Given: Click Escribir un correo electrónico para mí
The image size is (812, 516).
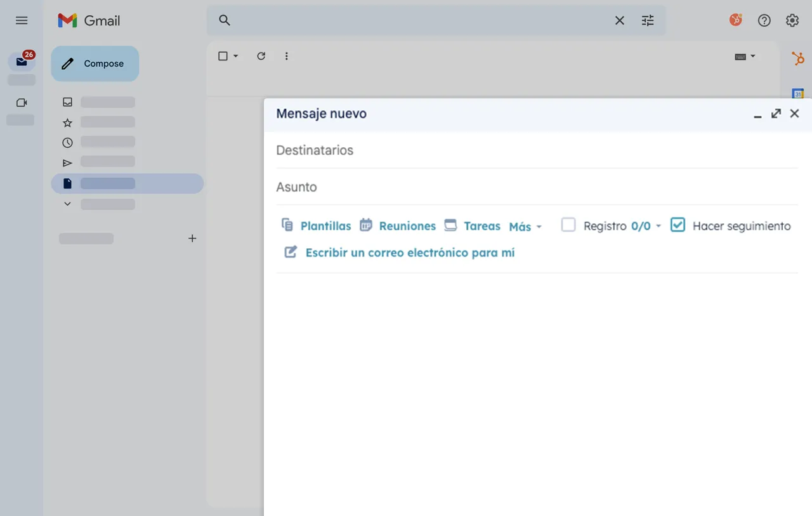Looking at the screenshot, I should point(399,253).
